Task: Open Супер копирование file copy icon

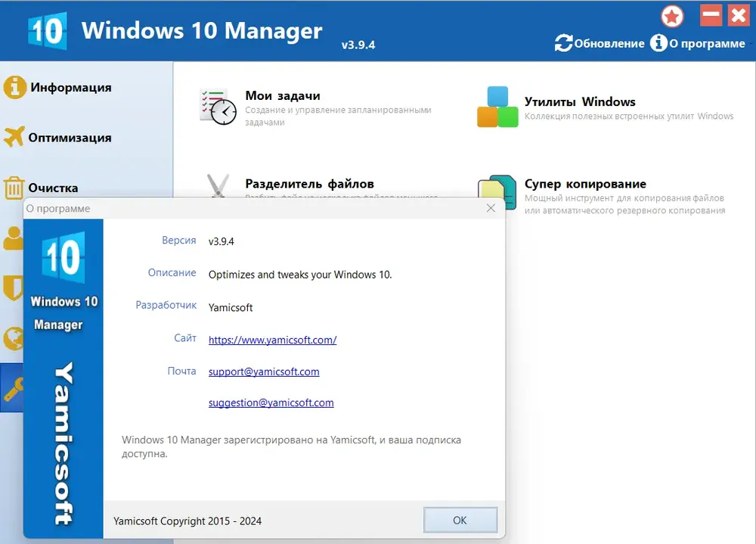Action: pos(497,188)
